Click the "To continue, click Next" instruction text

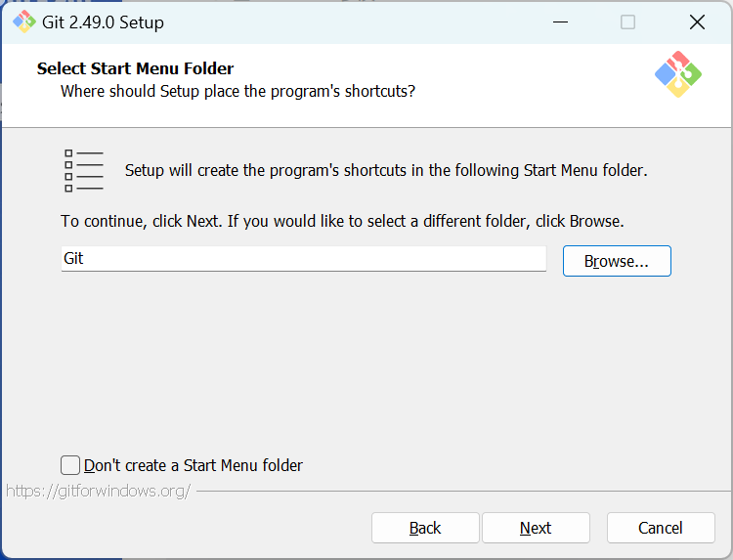pyautogui.click(x=342, y=221)
